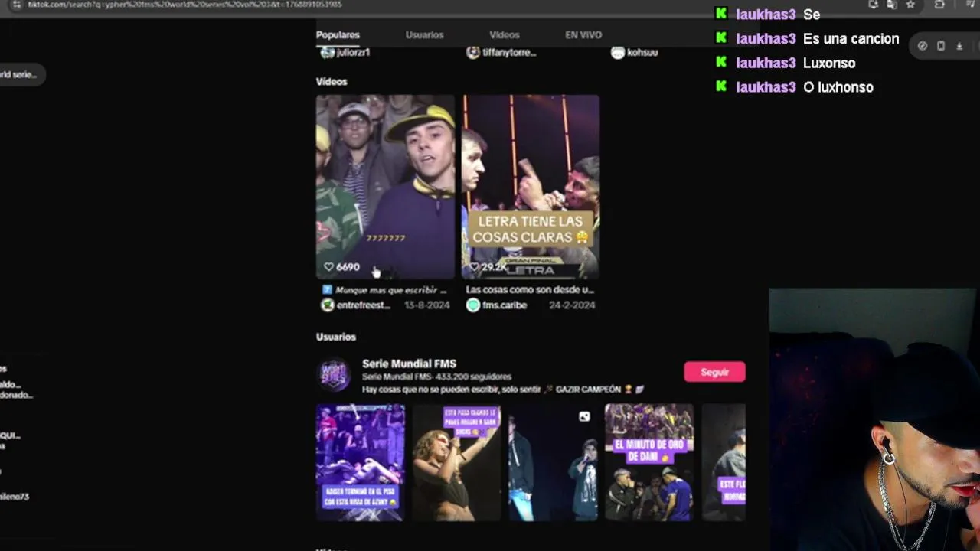Open the kohsuu username link
Screen dimensions: 980x551
(642, 53)
